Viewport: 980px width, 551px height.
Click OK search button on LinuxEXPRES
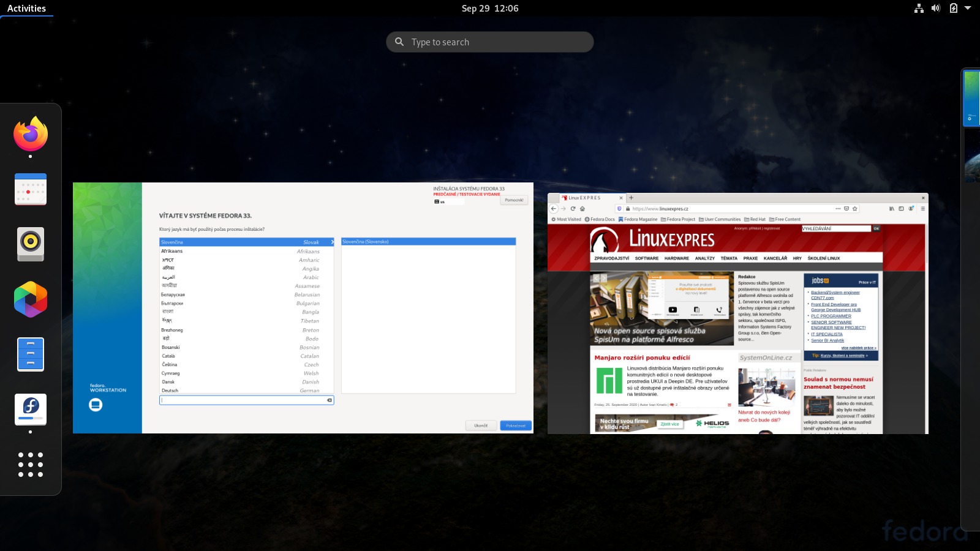876,228
